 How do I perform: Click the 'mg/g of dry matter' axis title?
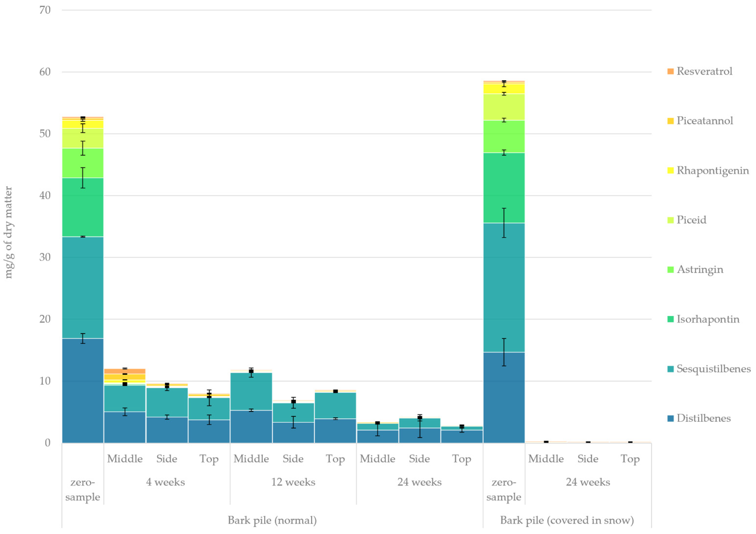[x=9, y=232]
